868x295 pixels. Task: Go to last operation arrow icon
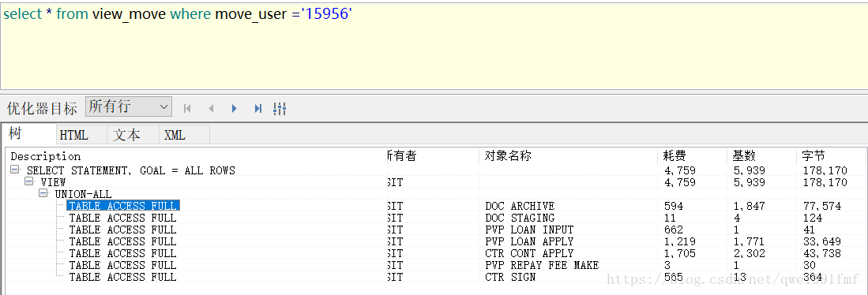[258, 109]
